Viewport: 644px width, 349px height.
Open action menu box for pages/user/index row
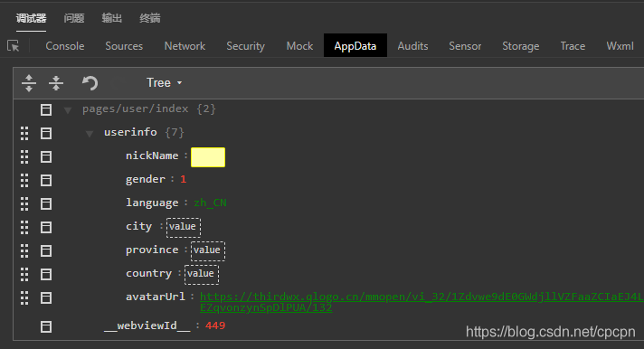coord(46,109)
